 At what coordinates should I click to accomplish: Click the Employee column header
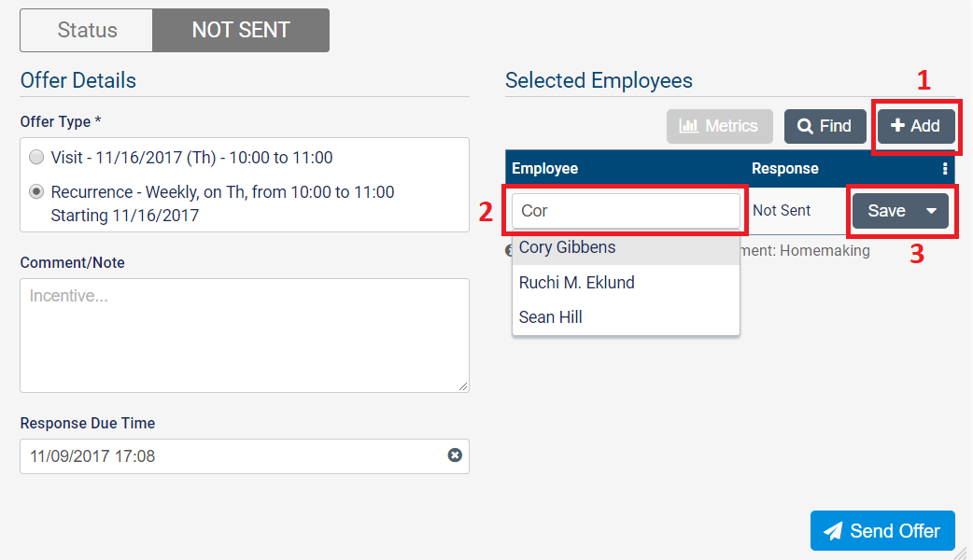click(x=545, y=169)
